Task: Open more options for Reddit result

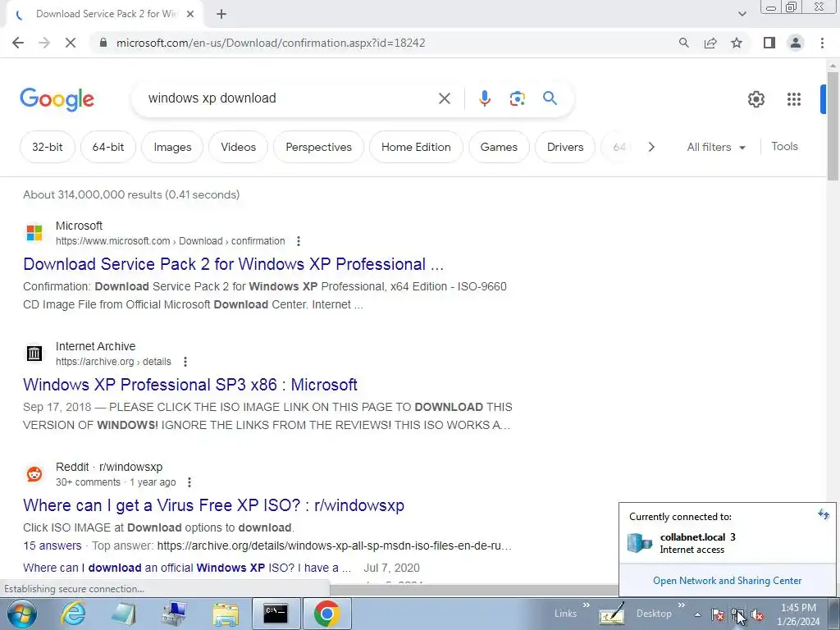Action: click(189, 482)
